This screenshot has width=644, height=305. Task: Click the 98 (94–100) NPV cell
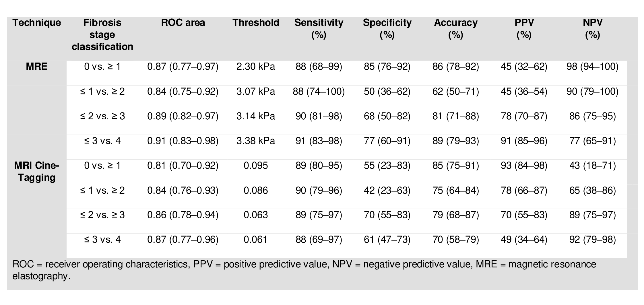coord(593,67)
